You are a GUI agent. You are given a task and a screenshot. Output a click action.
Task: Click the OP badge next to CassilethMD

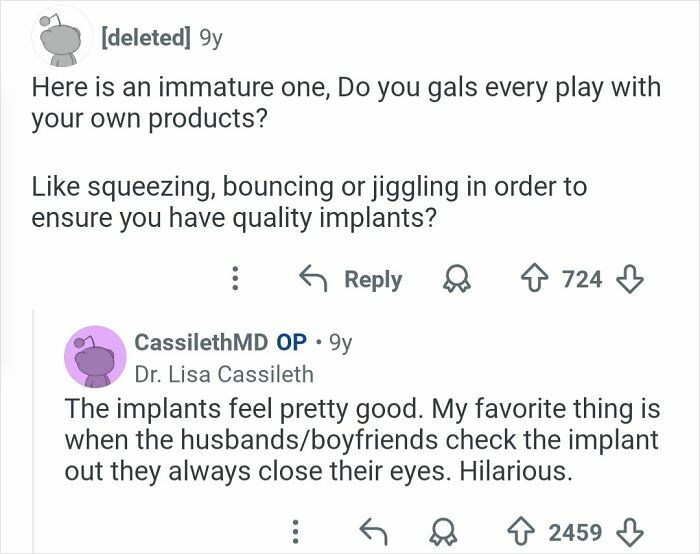pyautogui.click(x=291, y=341)
